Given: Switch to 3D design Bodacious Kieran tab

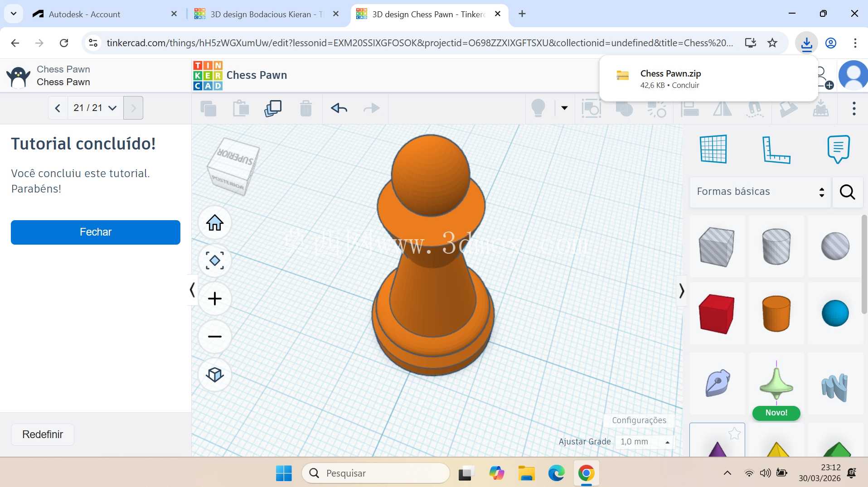Looking at the screenshot, I should tap(267, 14).
